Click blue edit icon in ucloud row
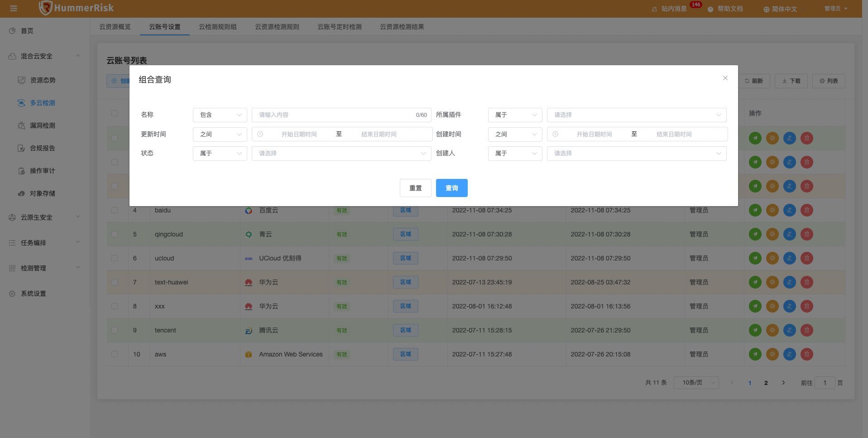This screenshot has height=438, width=868. (790, 258)
